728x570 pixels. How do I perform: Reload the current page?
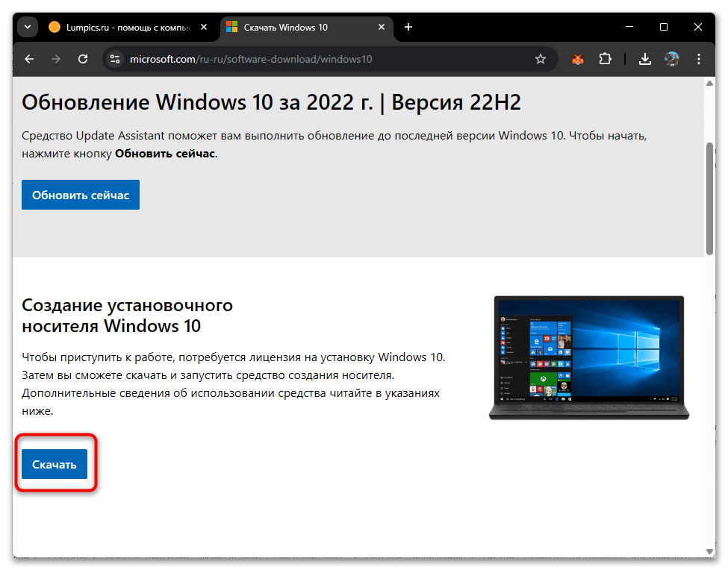click(83, 59)
